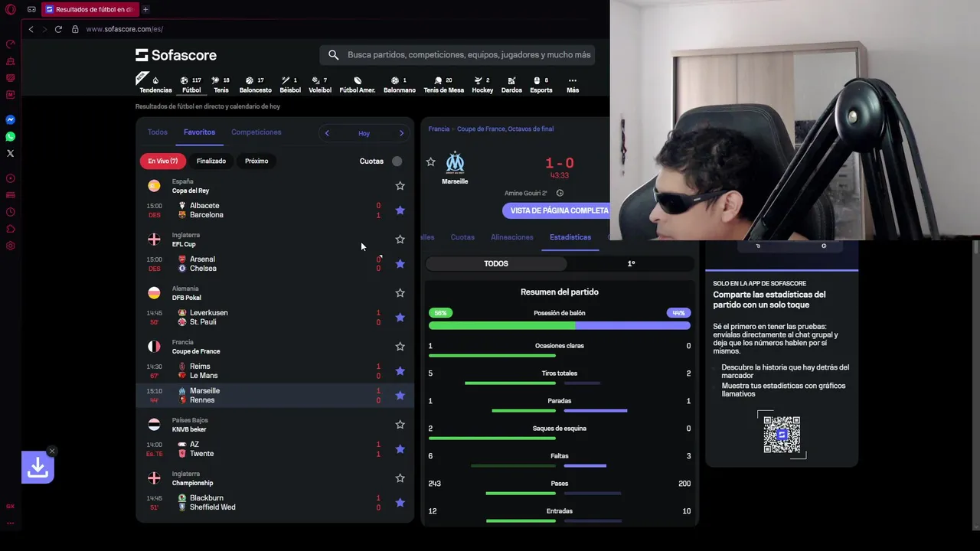Viewport: 980px width, 551px height.
Task: Go back with the browser back arrow
Action: point(31,29)
